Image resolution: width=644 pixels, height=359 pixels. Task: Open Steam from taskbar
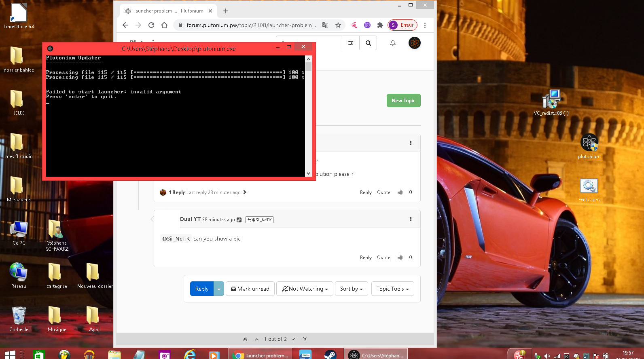pos(330,355)
